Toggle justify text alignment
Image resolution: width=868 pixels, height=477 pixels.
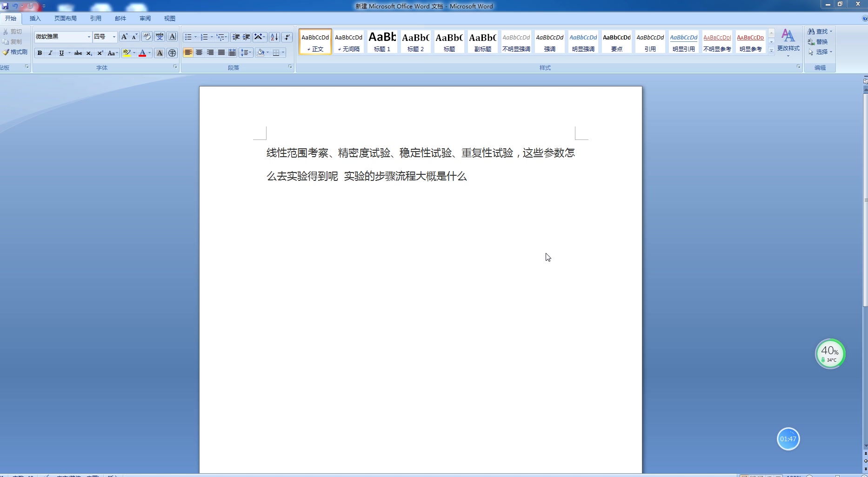pyautogui.click(x=221, y=53)
